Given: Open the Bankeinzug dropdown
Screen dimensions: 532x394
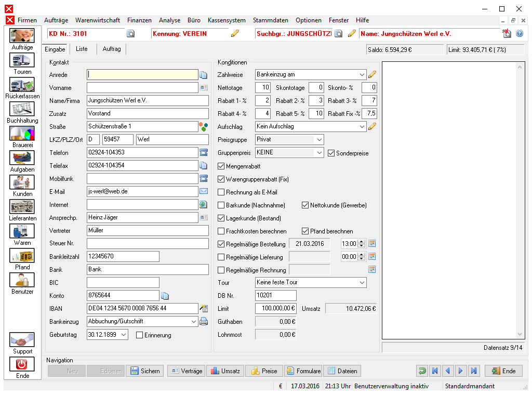Looking at the screenshot, I should click(x=194, y=321).
